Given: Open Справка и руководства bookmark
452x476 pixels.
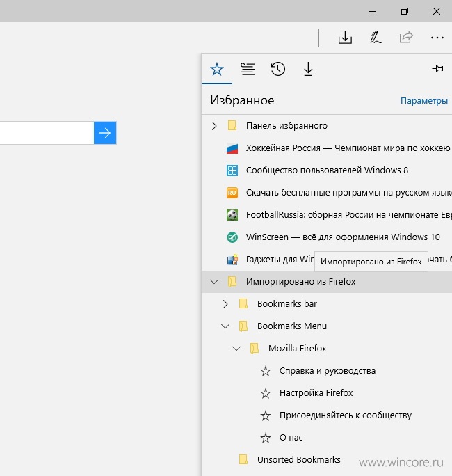Looking at the screenshot, I should 328,371.
